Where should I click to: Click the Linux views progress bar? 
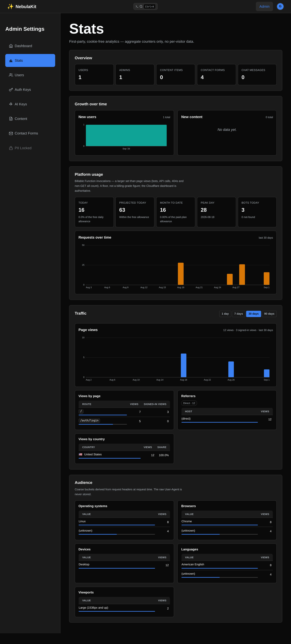117,525
